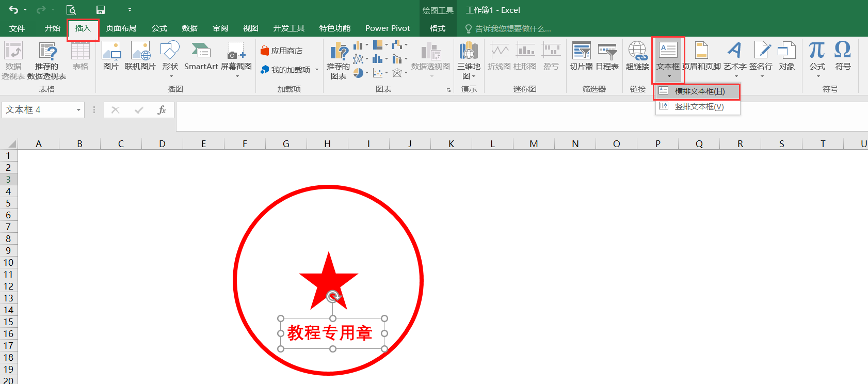868x384 pixels.
Task: Open the Power Pivot tab
Action: (388, 28)
